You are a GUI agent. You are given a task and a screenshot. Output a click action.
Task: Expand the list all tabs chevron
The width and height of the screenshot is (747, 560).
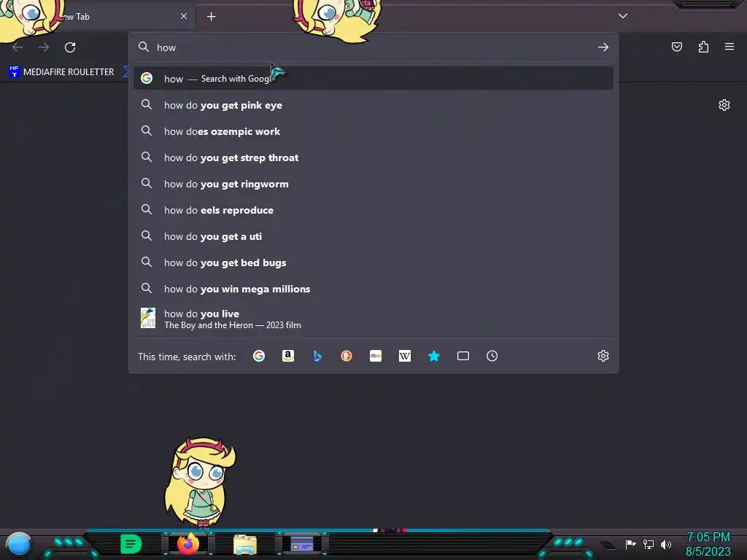point(623,16)
